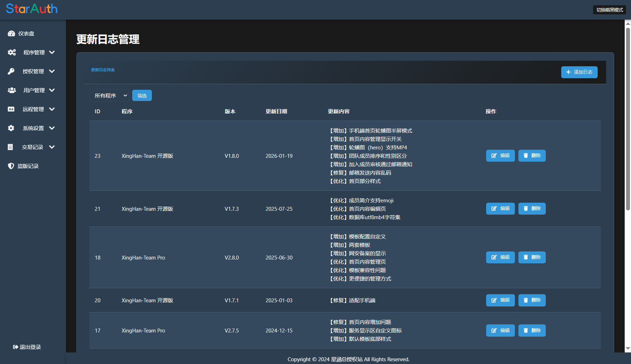Expand the 系统设置 menu chevron
Image resolution: width=631 pixels, height=364 pixels.
click(52, 128)
